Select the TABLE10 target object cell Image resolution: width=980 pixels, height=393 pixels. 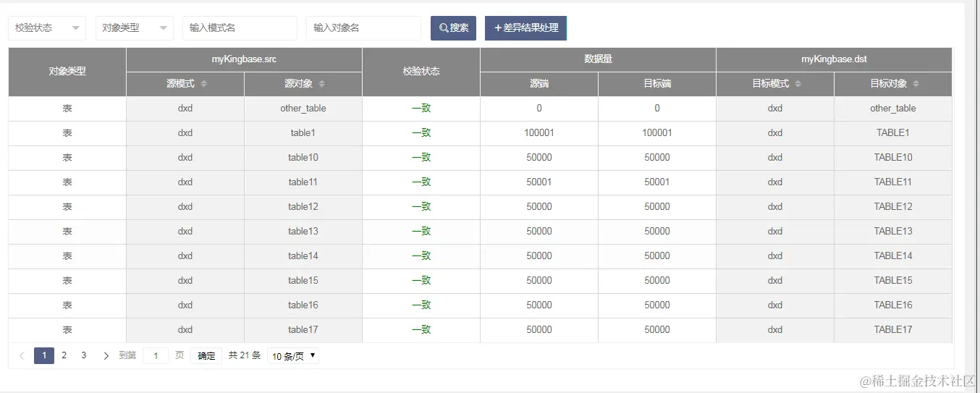[x=893, y=158]
